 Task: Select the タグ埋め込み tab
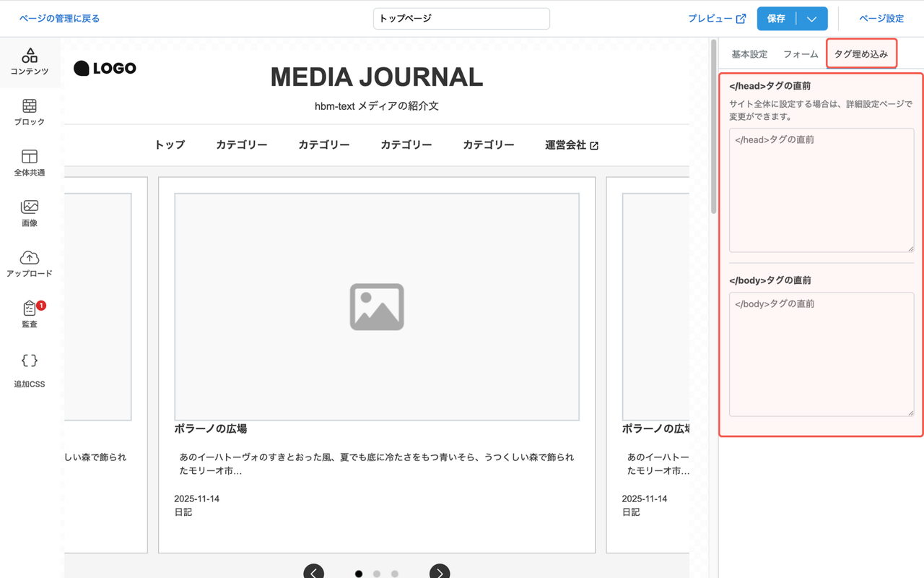point(861,54)
